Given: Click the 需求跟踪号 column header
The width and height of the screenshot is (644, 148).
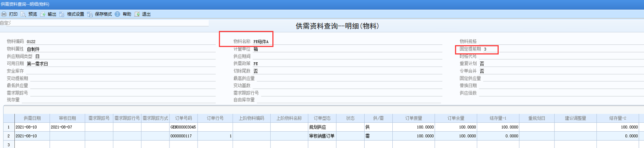Looking at the screenshot, I should coord(99,118).
